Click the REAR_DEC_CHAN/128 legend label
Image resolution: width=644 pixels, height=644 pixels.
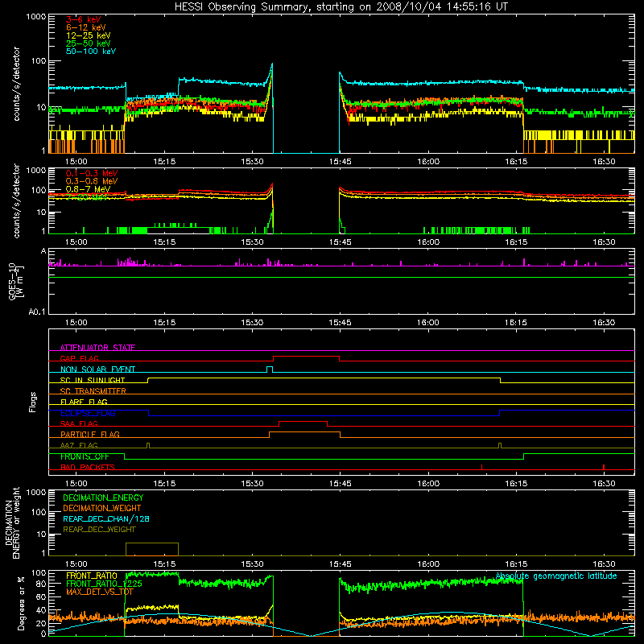tap(106, 518)
